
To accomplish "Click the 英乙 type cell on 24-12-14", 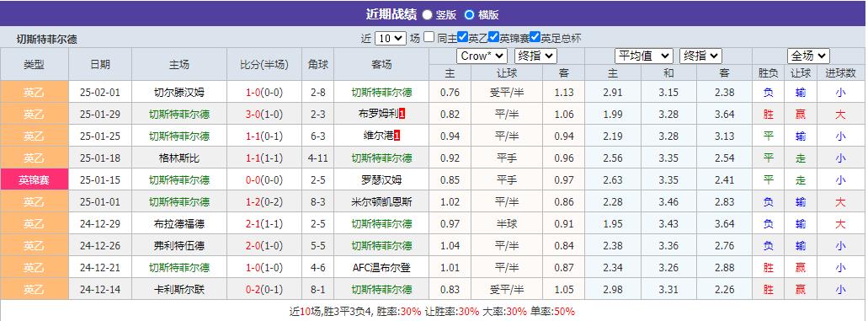I will [x=34, y=289].
